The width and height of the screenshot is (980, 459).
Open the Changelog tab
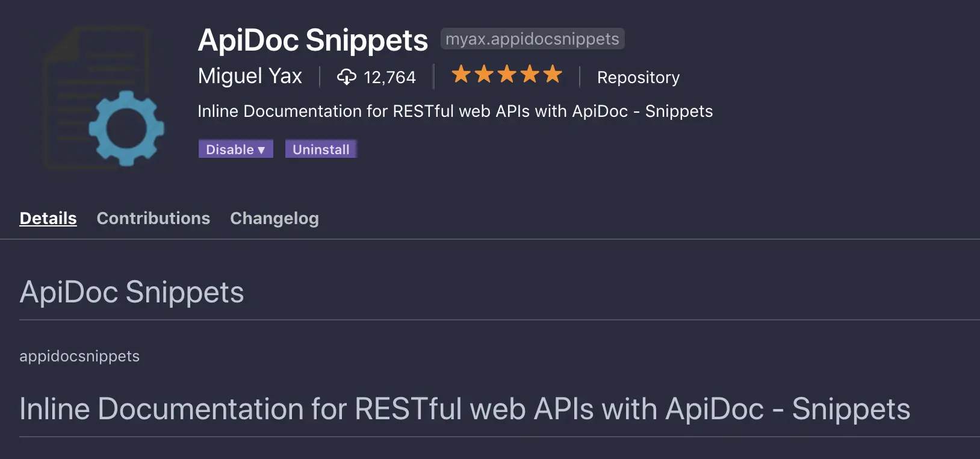(274, 218)
